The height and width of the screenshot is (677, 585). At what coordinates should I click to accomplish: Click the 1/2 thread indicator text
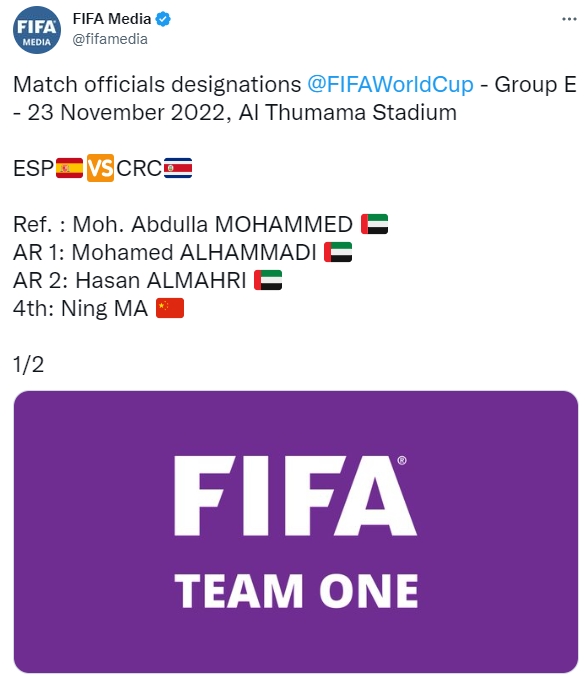coord(28,365)
